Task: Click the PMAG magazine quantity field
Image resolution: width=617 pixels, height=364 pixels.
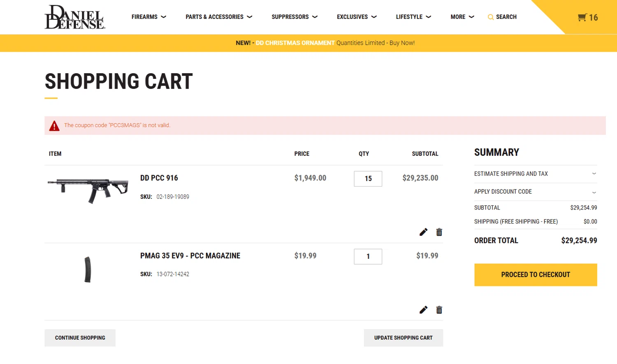Action: 368,257
